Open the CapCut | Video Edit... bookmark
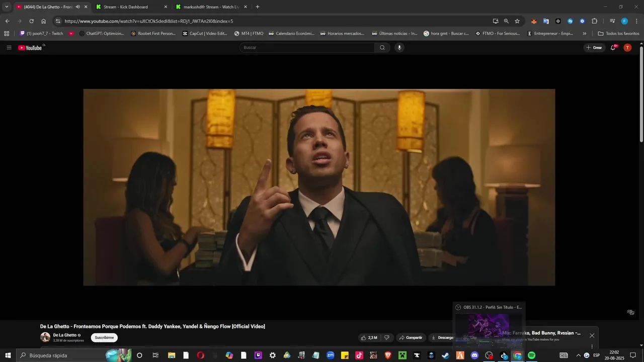Screen dimensions: 644x362 click(205, 34)
